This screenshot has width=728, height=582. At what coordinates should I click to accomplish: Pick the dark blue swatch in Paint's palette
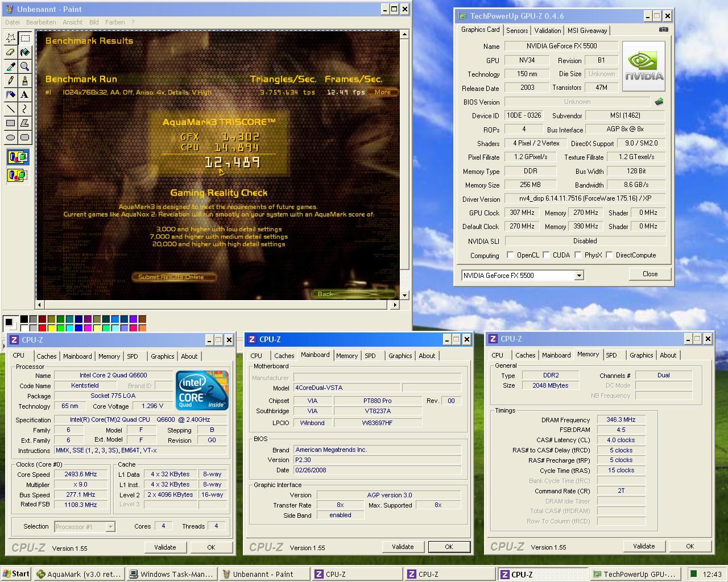pyautogui.click(x=79, y=320)
